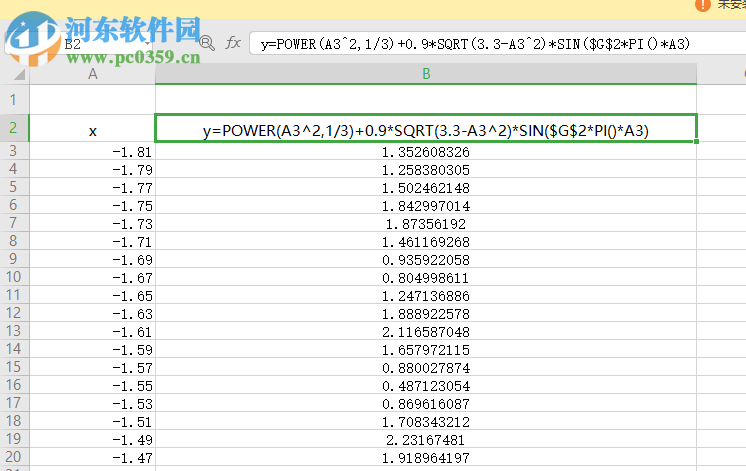This screenshot has width=746, height=471.
Task: Click cell with value 1.352608326
Action: tap(426, 151)
